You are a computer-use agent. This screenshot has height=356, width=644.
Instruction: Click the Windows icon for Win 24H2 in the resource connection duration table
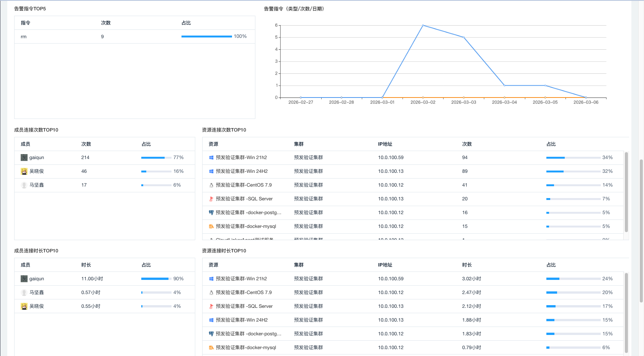[x=211, y=320]
